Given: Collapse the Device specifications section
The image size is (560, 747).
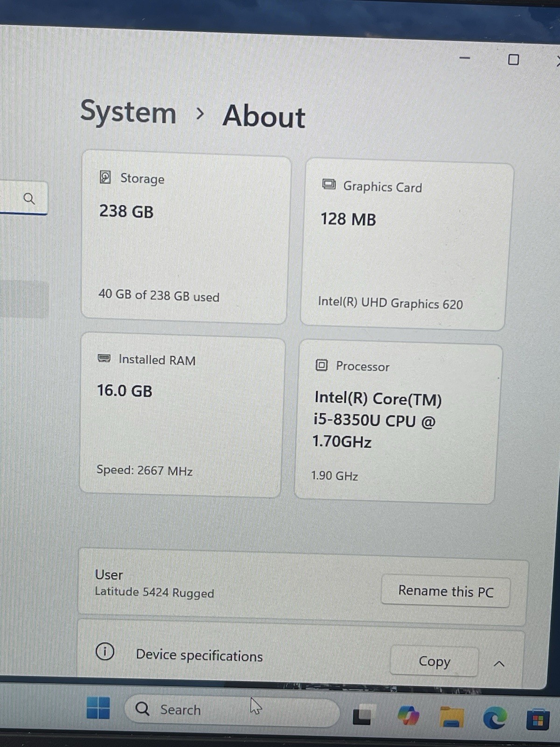Looking at the screenshot, I should [x=499, y=663].
